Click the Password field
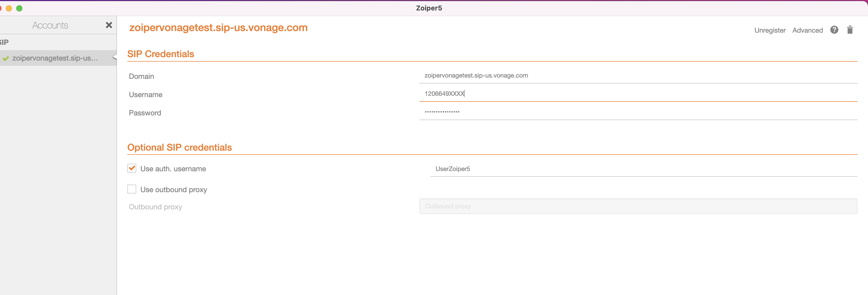 [x=638, y=112]
